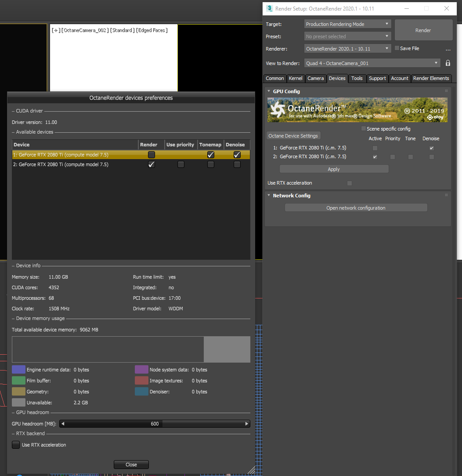
Task: Open the View to Render dropdown
Action: click(x=372, y=63)
